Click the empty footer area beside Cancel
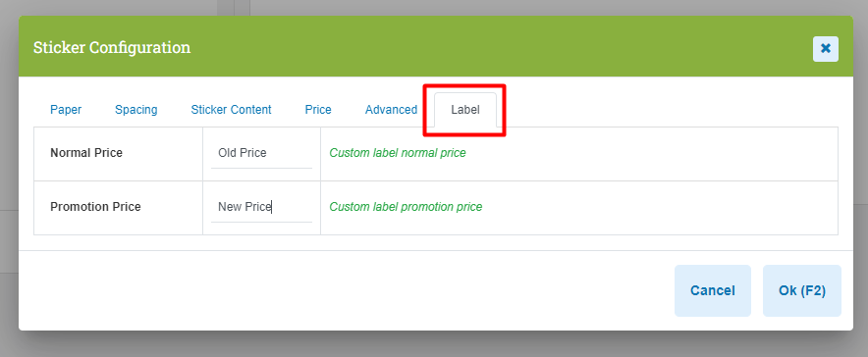Screen dimensions: 868x357 tap(346, 290)
